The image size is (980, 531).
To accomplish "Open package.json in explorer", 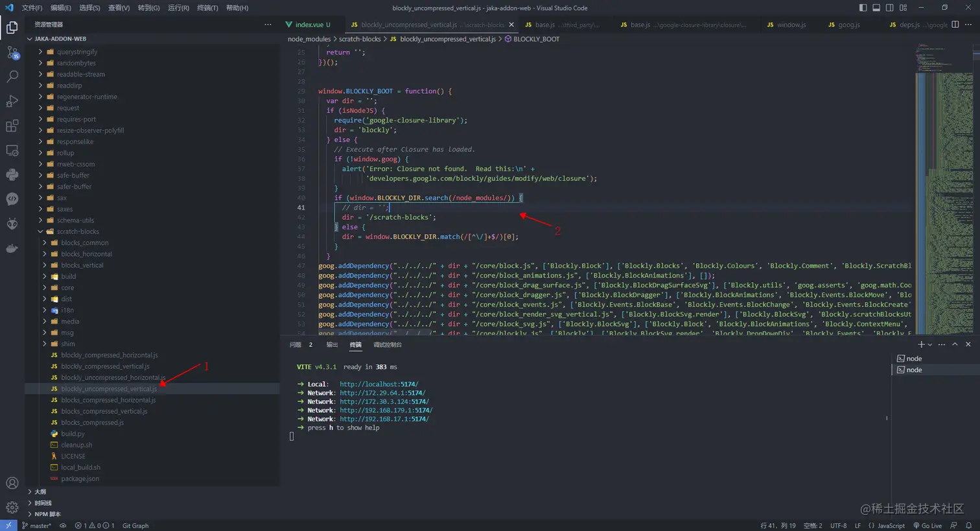I will 80,478.
